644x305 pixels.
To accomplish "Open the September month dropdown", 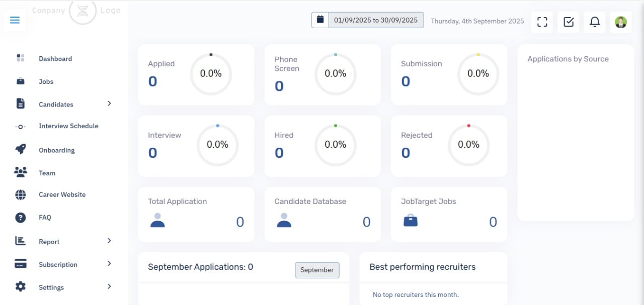I will 317,270.
